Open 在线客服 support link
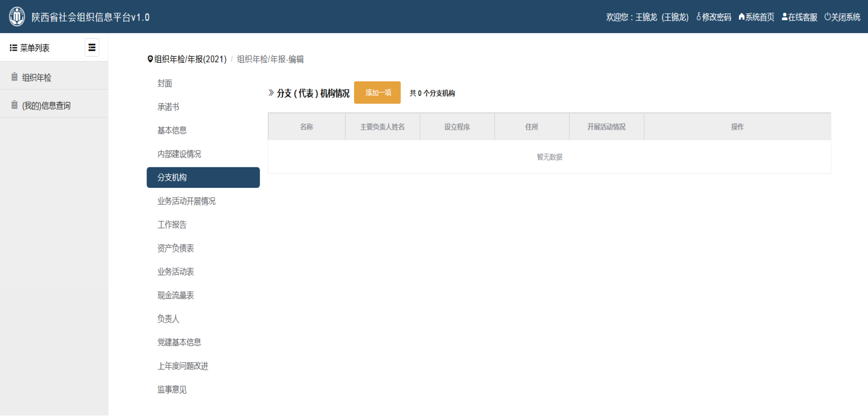 [x=799, y=17]
